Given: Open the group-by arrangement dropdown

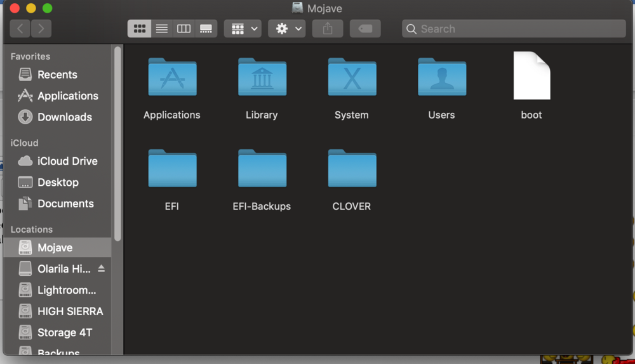Looking at the screenshot, I should click(243, 29).
